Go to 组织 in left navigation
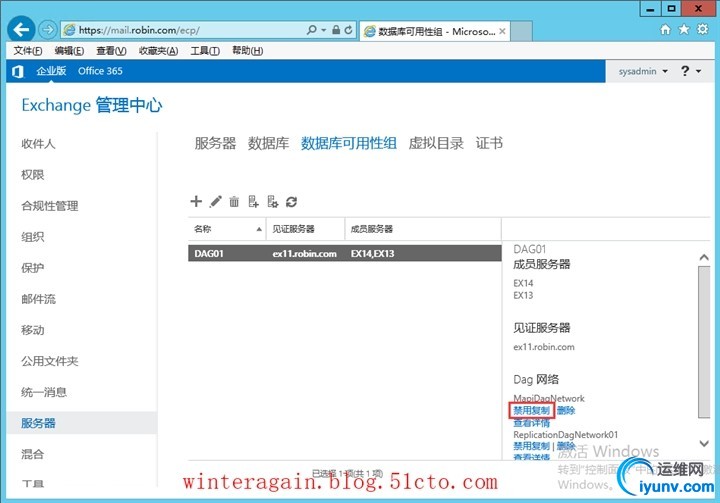Screen dimensions: 720x503 pos(32,237)
